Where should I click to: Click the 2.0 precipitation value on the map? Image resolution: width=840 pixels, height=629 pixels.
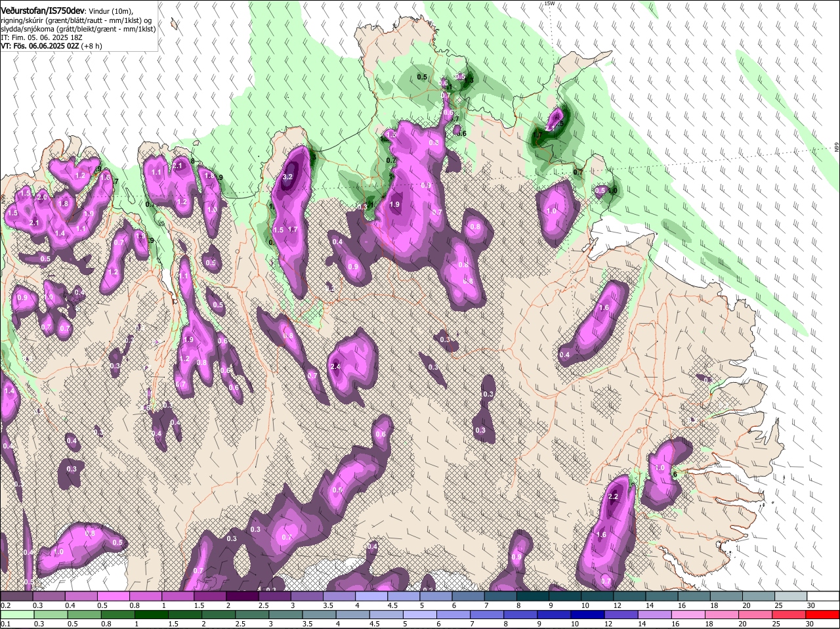[42, 198]
